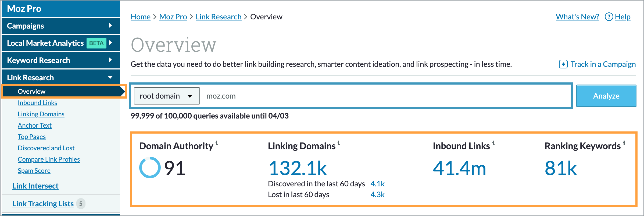Click the plus icon beside Track in a Campaign
This screenshot has width=644, height=216.
(563, 64)
